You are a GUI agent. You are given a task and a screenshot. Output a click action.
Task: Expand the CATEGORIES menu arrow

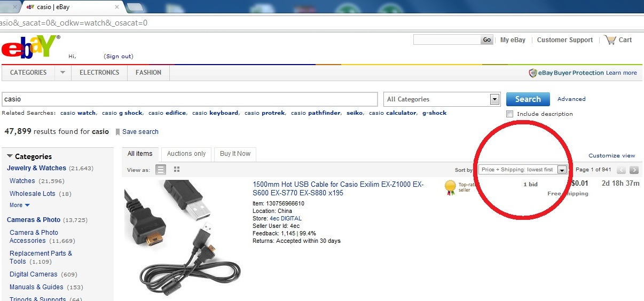(62, 73)
